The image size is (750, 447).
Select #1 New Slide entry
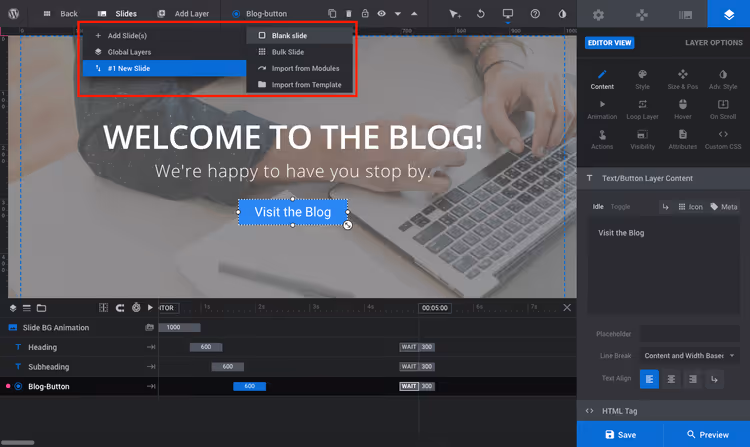click(x=164, y=68)
